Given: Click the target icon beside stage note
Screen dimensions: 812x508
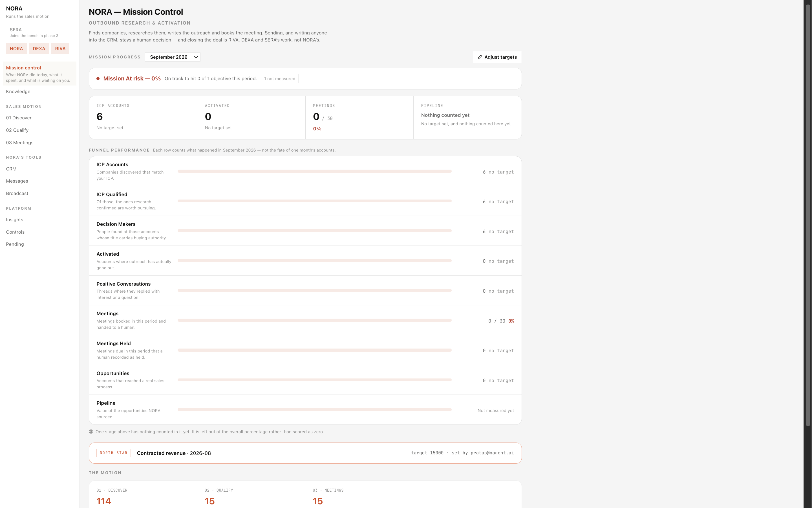Looking at the screenshot, I should (x=91, y=432).
